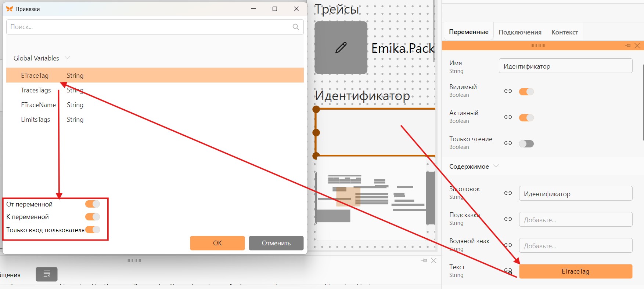Toggle the От переменной switch
The height and width of the screenshot is (289, 644).
pos(93,204)
